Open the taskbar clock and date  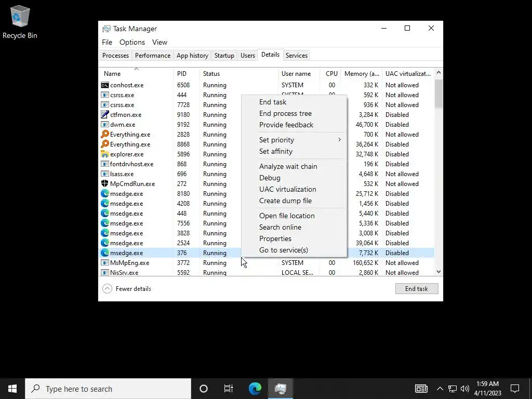coord(487,389)
